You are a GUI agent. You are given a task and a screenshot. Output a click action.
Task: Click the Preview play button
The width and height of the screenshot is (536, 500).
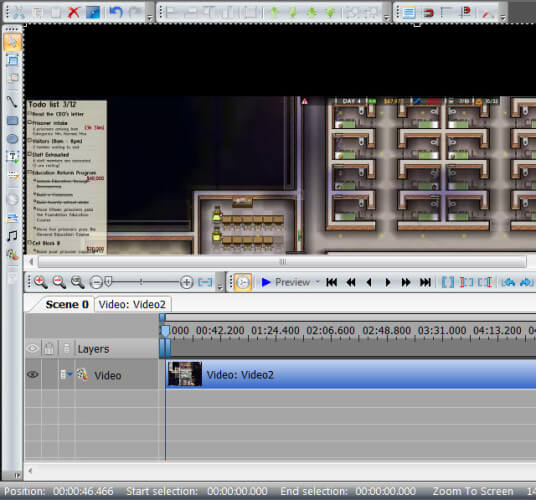266,282
